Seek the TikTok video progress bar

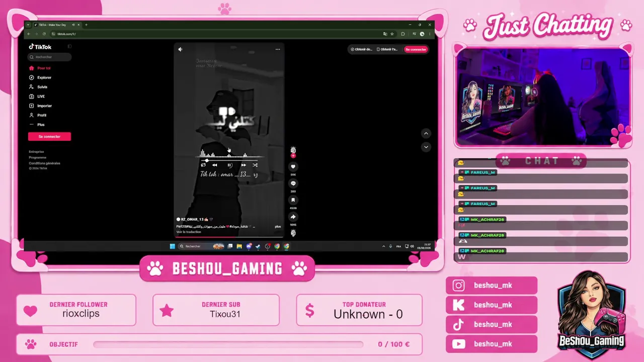(x=229, y=236)
